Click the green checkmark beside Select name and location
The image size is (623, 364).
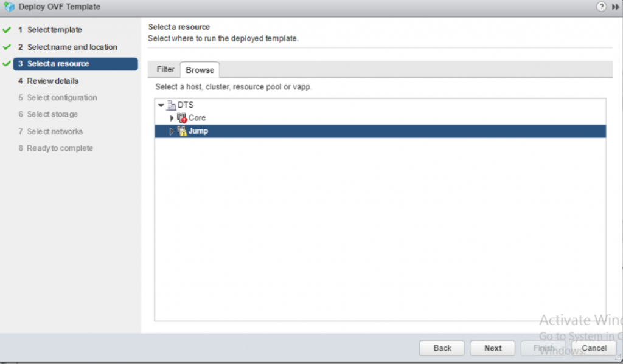(7, 47)
